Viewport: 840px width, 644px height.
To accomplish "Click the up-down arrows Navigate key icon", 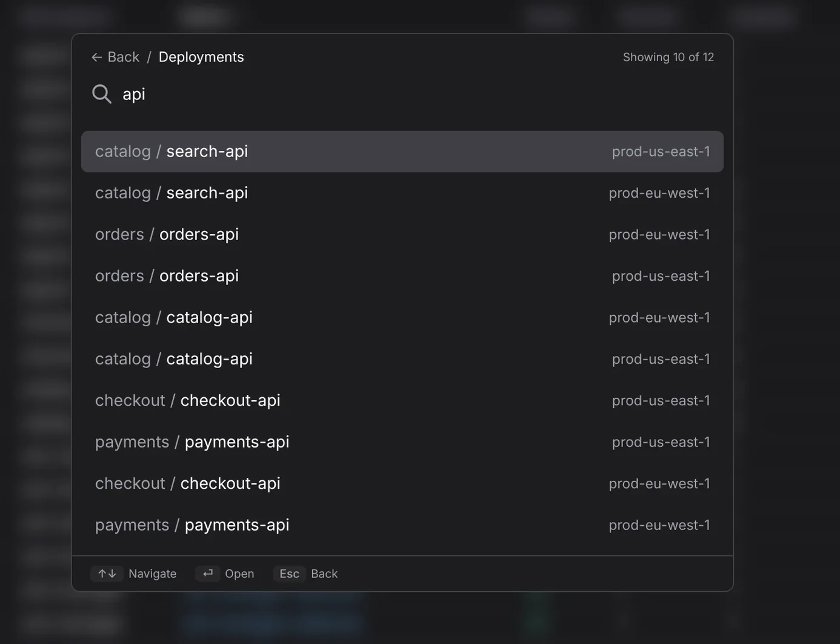I will (107, 574).
